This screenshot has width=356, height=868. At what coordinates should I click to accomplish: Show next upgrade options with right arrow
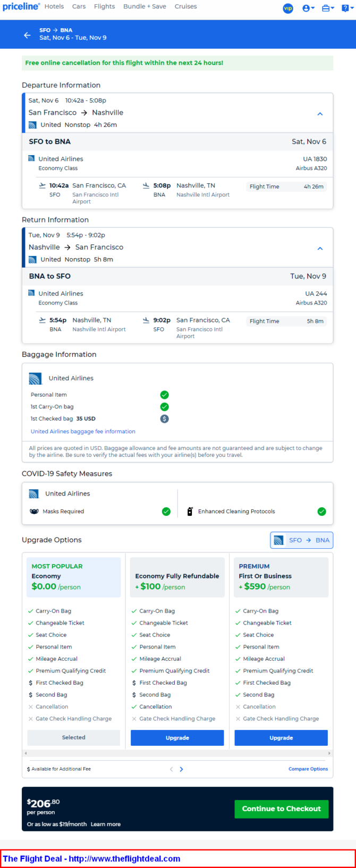[182, 769]
